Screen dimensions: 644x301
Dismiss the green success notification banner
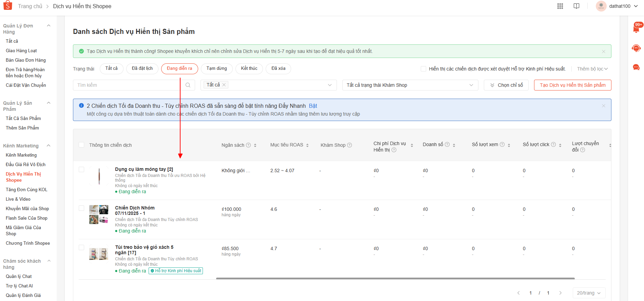604,52
